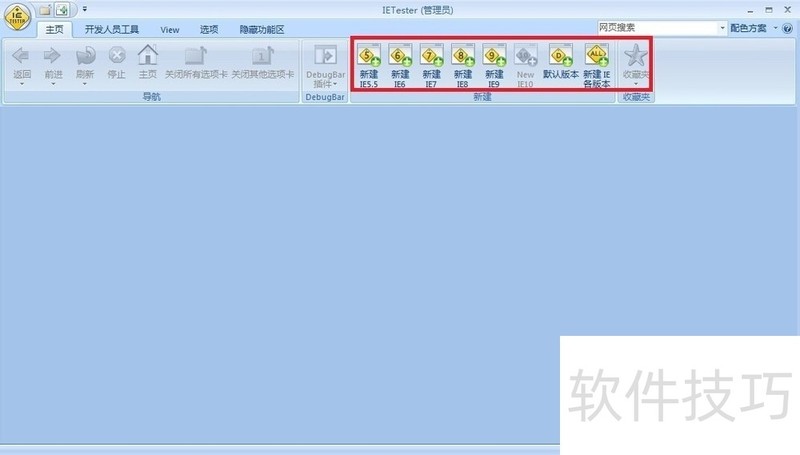Expand the quick access toolbar customize arrow
The image size is (800, 455).
85,9
